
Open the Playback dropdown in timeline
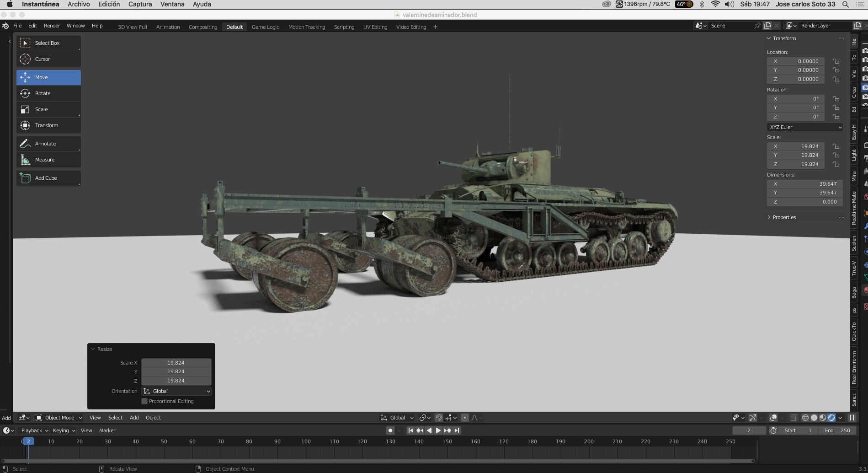[34, 430]
